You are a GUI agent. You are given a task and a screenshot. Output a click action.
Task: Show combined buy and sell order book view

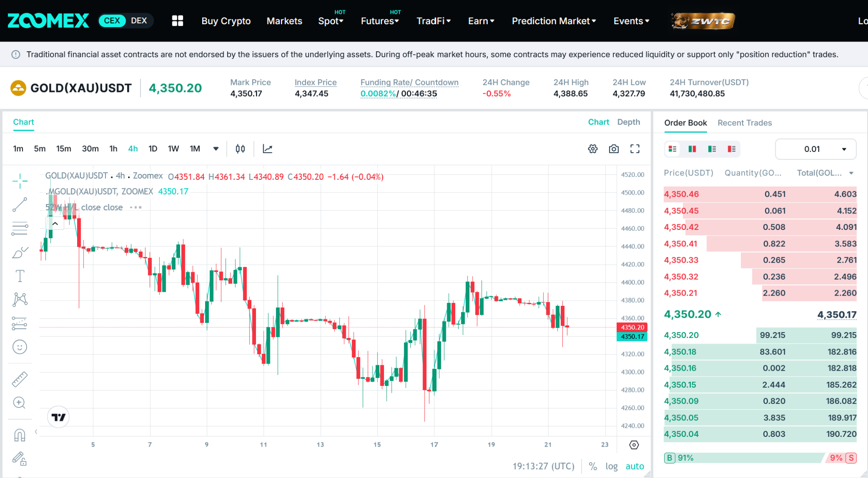click(x=673, y=149)
